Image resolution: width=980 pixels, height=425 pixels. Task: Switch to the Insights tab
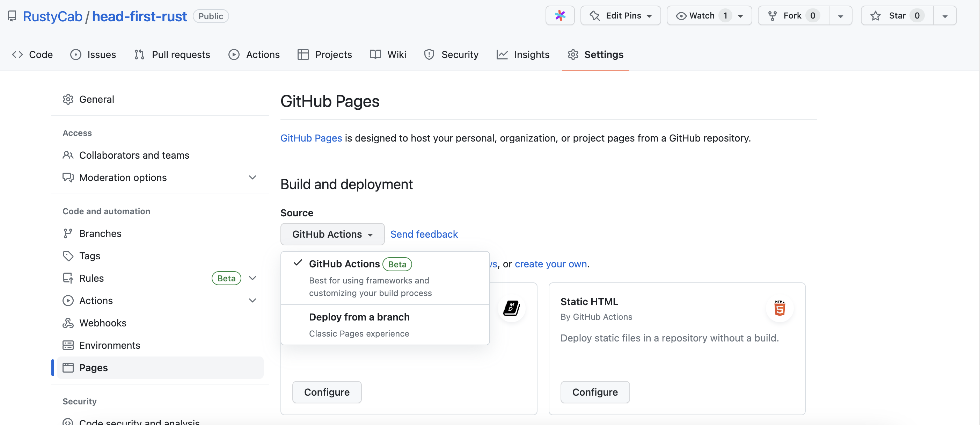click(523, 55)
